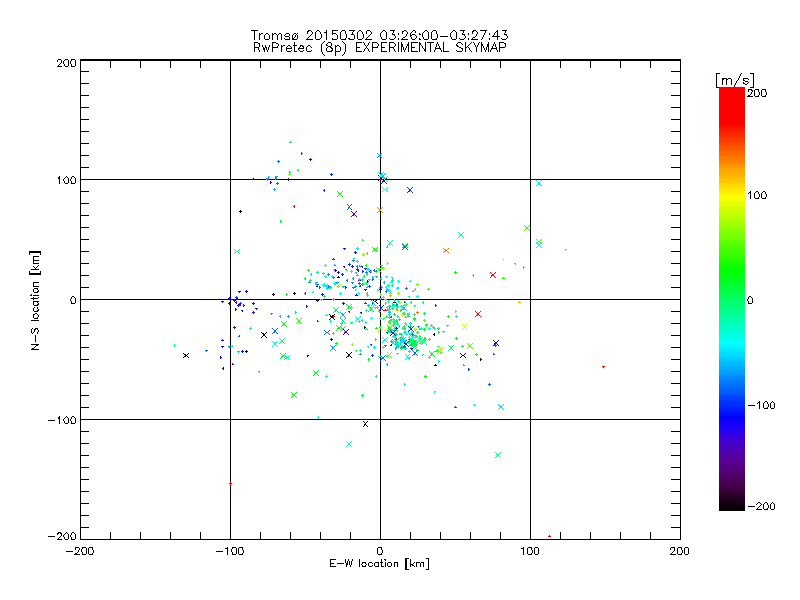Click the '[m/s]' colorbar unit label

pos(735,80)
